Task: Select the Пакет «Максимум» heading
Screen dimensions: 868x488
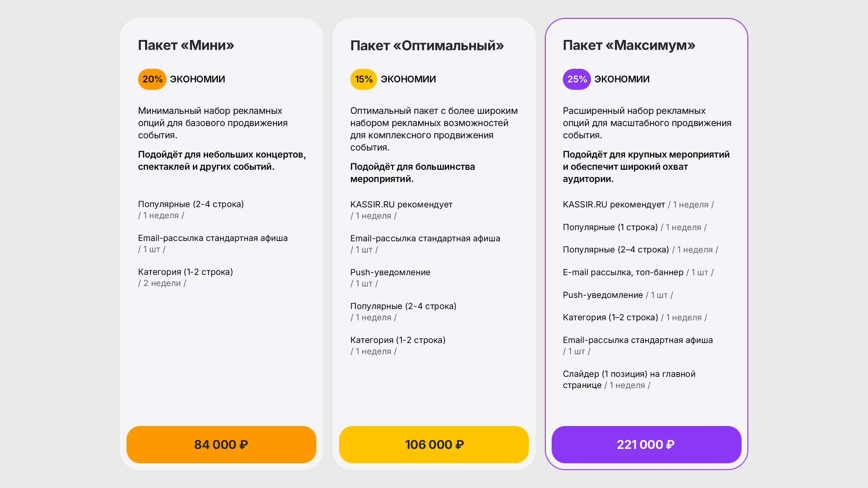Action: (x=629, y=45)
